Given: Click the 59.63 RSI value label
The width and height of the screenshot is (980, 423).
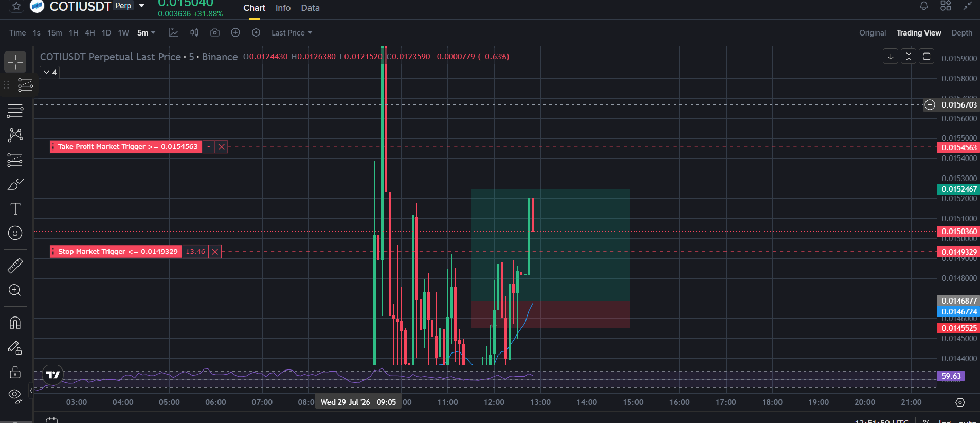Looking at the screenshot, I should [951, 376].
